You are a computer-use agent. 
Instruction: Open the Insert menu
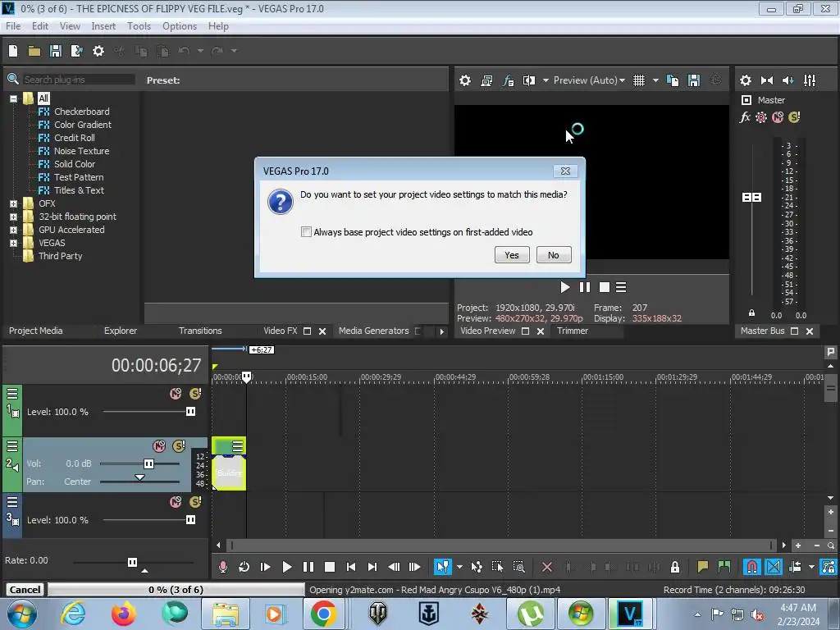103,26
